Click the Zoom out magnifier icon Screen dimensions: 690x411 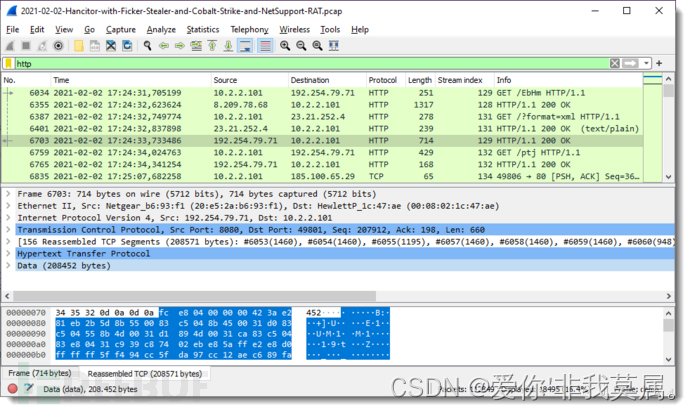coord(301,46)
